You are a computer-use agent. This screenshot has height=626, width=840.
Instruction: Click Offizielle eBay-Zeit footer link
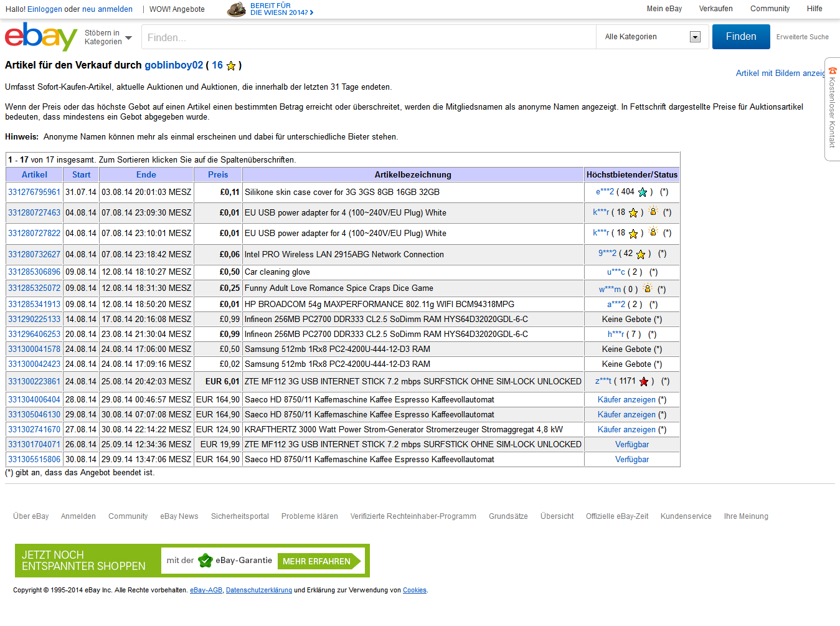(x=617, y=516)
